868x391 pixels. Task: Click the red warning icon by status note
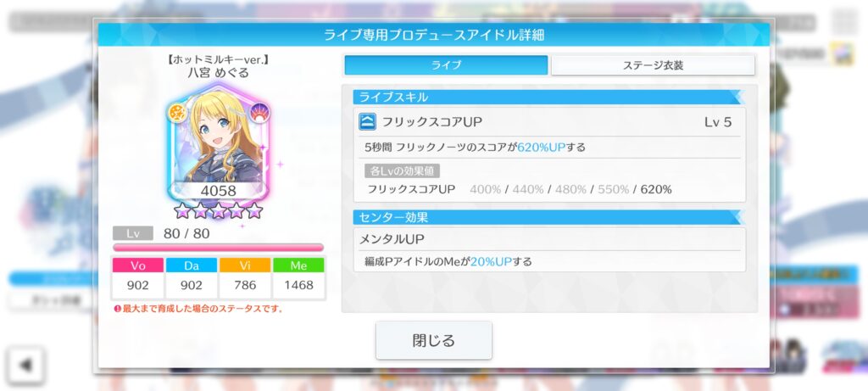[x=117, y=309]
